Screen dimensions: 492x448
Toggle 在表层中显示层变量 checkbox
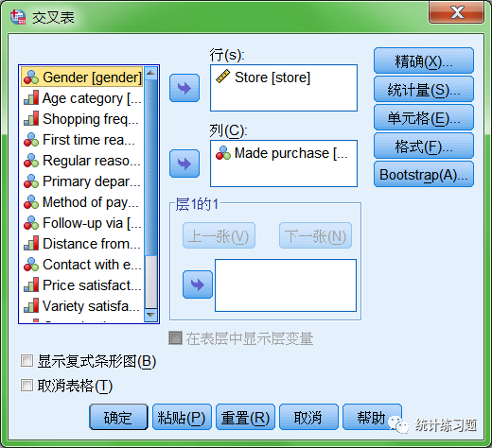175,337
